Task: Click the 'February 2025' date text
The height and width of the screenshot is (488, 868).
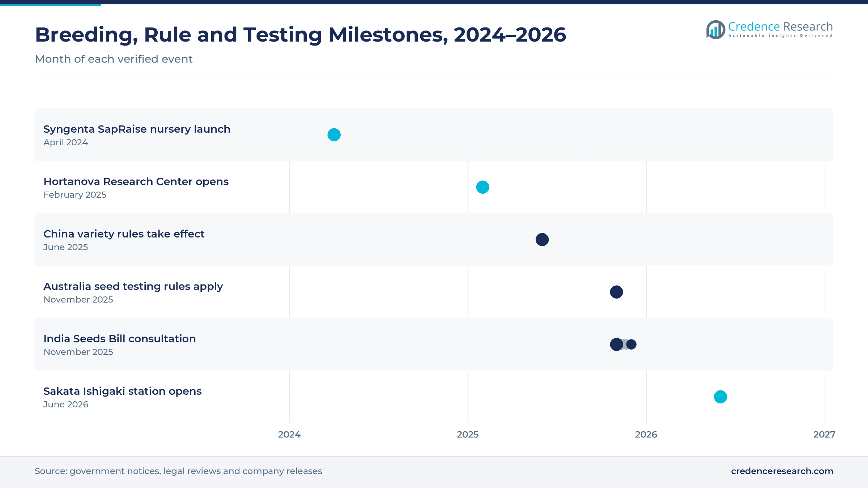Action: coord(75,195)
